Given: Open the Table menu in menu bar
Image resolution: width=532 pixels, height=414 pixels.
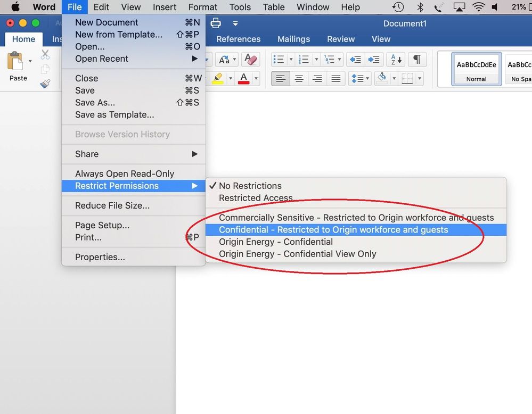Looking at the screenshot, I should click(274, 7).
